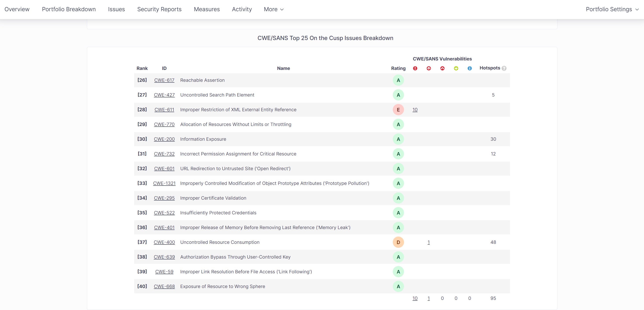Viewport: 644px width, 310px height.
Task: Click the blue info severity icon
Action: pyautogui.click(x=470, y=68)
